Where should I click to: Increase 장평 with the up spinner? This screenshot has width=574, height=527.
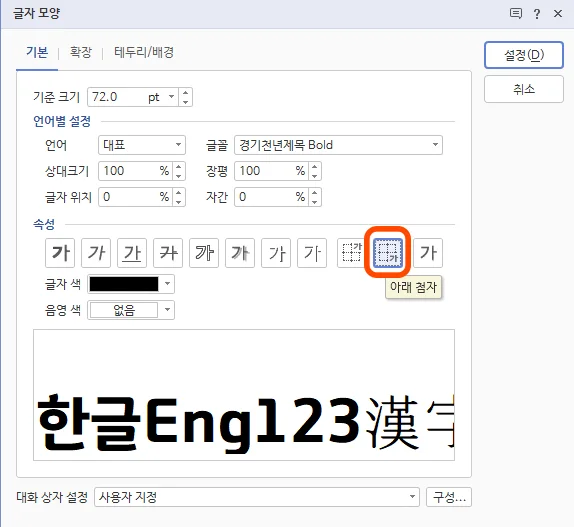(x=315, y=167)
